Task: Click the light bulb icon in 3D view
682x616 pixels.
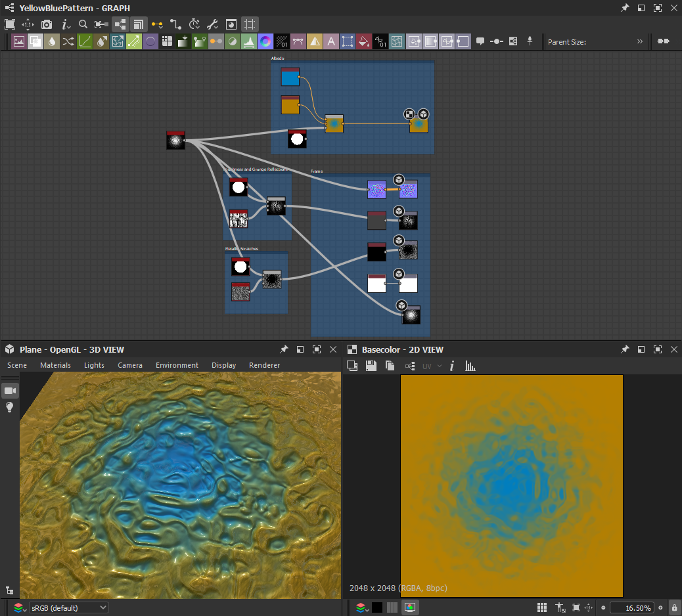Action: pos(10,407)
